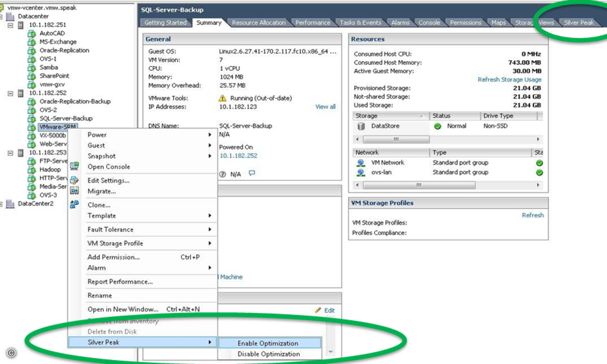Select Report Performance in context menu
This screenshot has width=607, height=364.
143,282
